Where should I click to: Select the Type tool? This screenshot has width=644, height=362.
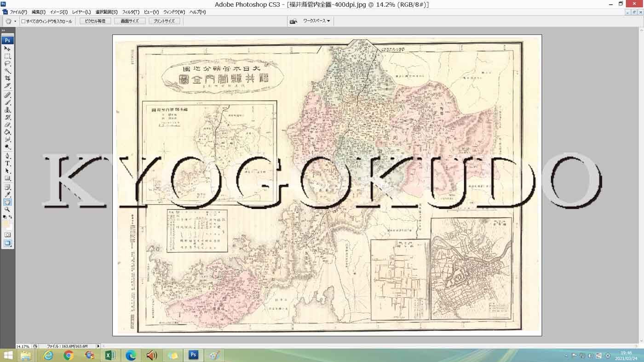pos(7,164)
